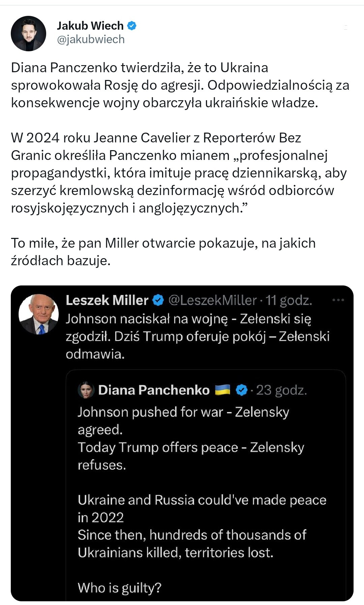Image resolution: width=364 pixels, height=605 pixels.
Task: Click Leszek Miller's verified checkmark badge
Action: [158, 300]
